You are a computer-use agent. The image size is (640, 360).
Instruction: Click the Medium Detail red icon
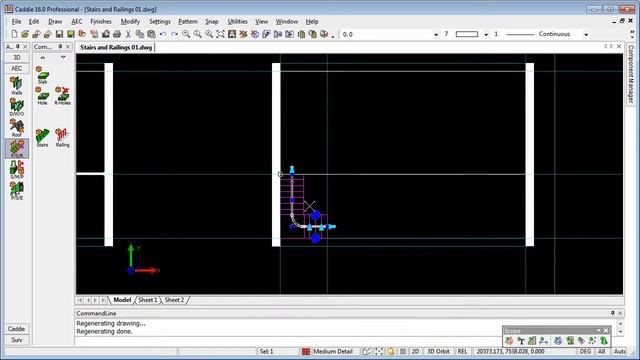click(x=306, y=351)
